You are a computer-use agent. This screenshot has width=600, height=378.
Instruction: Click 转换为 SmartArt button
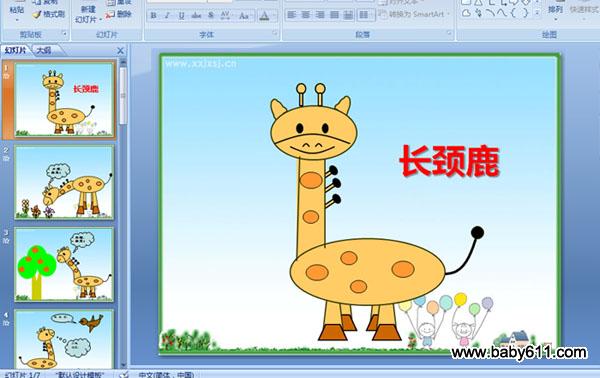412,14
